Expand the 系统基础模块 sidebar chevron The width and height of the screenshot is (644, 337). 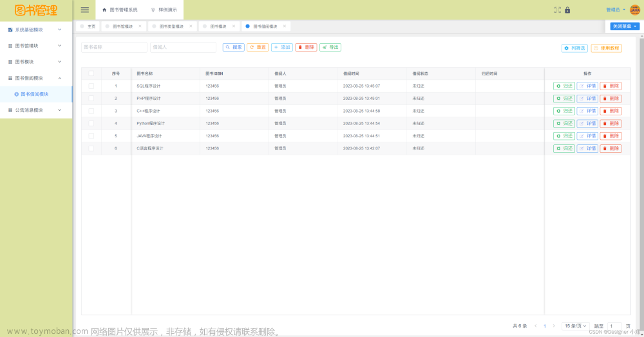point(59,30)
